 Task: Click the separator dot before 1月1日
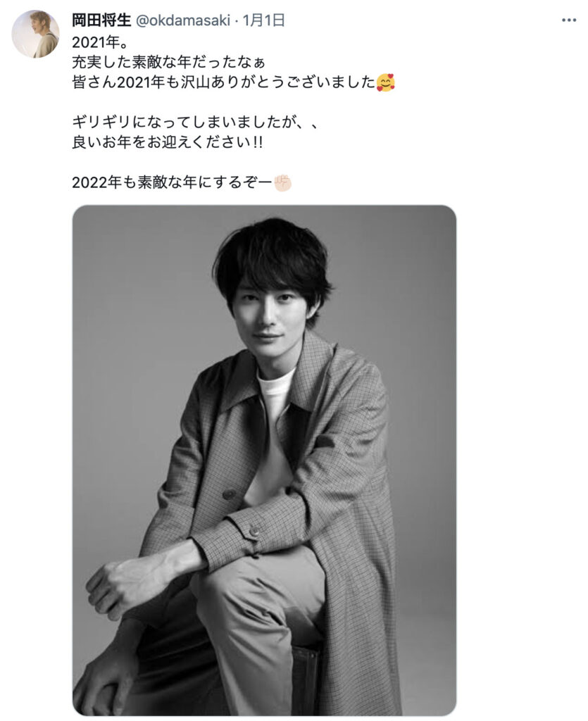237,20
